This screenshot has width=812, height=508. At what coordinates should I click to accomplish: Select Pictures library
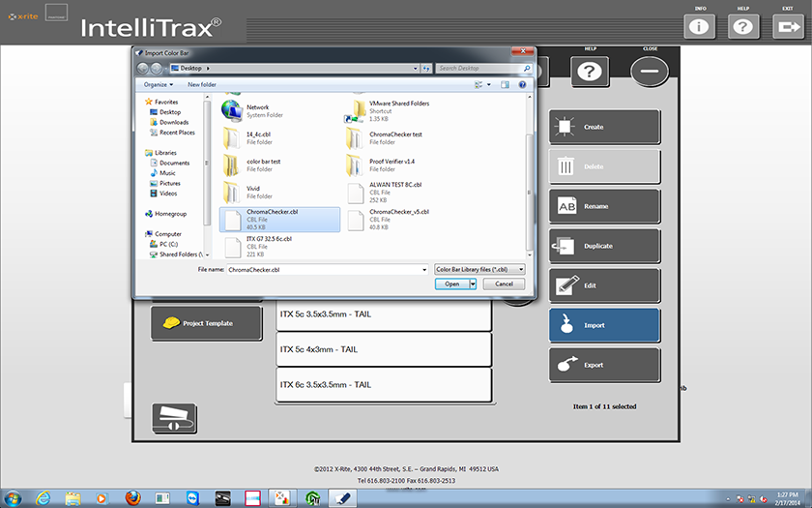165,184
